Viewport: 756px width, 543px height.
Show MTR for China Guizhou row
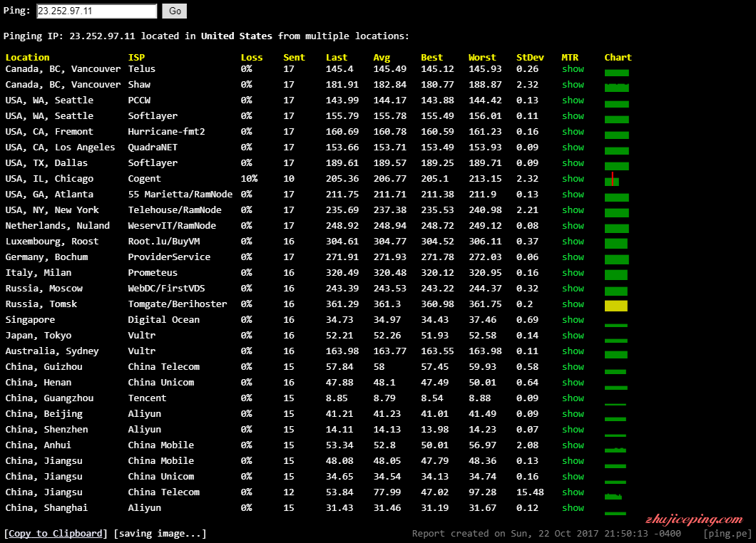pyautogui.click(x=573, y=367)
